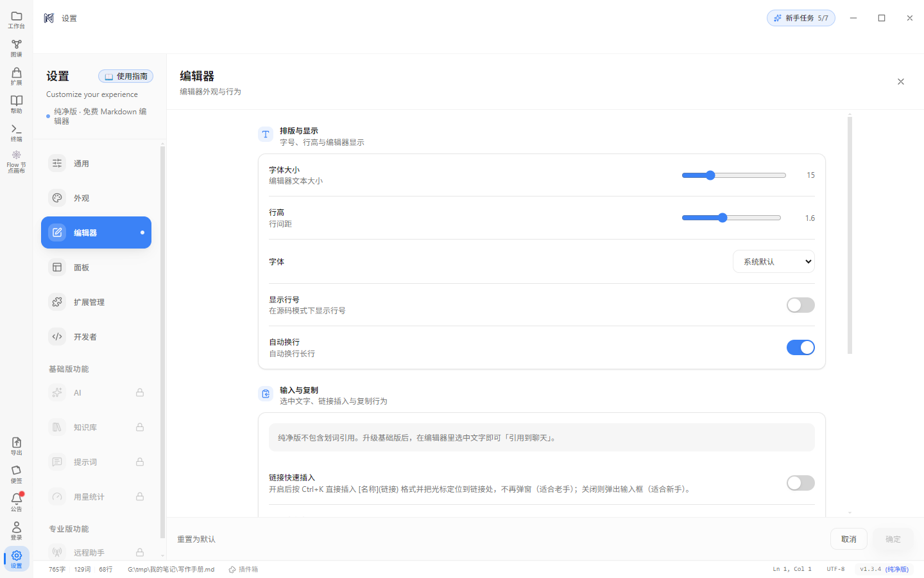Click the v1.3.4 (纯净版) version label
924x578 pixels.
884,569
